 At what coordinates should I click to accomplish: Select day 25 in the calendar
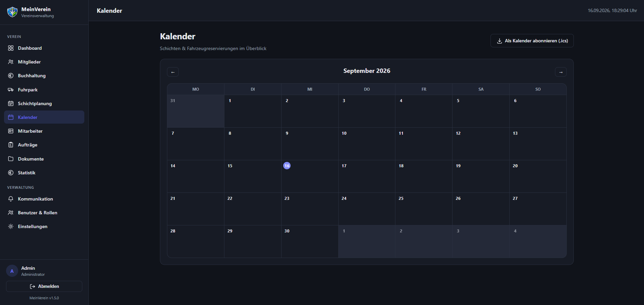coord(424,209)
